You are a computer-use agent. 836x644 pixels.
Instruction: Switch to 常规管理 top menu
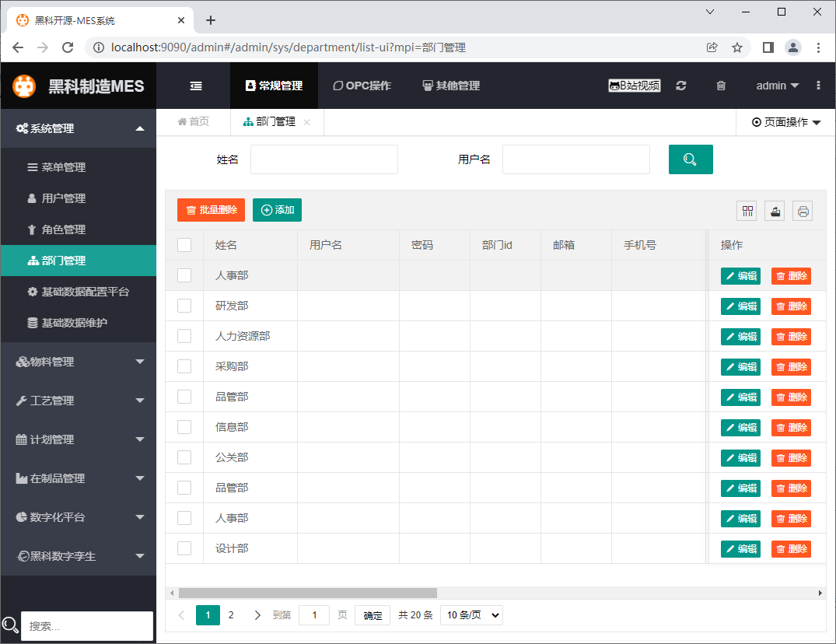274,86
